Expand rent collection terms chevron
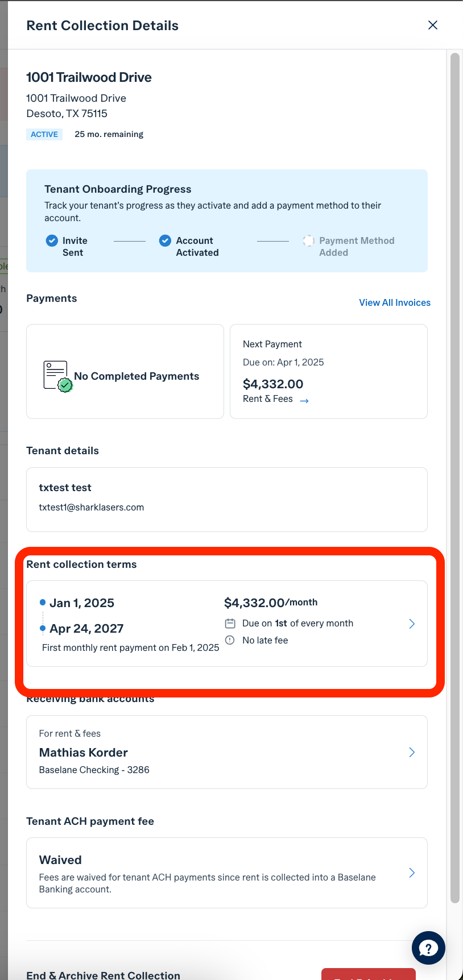This screenshot has height=980, width=463. [412, 624]
